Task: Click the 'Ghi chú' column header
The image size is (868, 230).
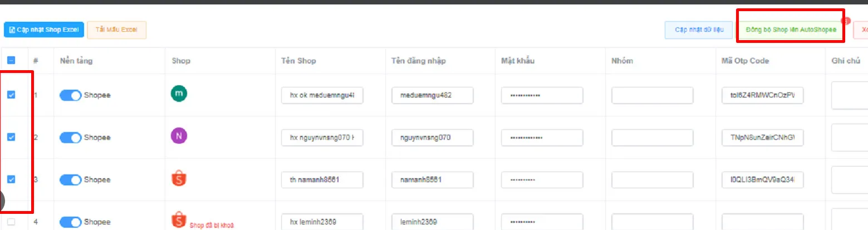Action: (846, 61)
